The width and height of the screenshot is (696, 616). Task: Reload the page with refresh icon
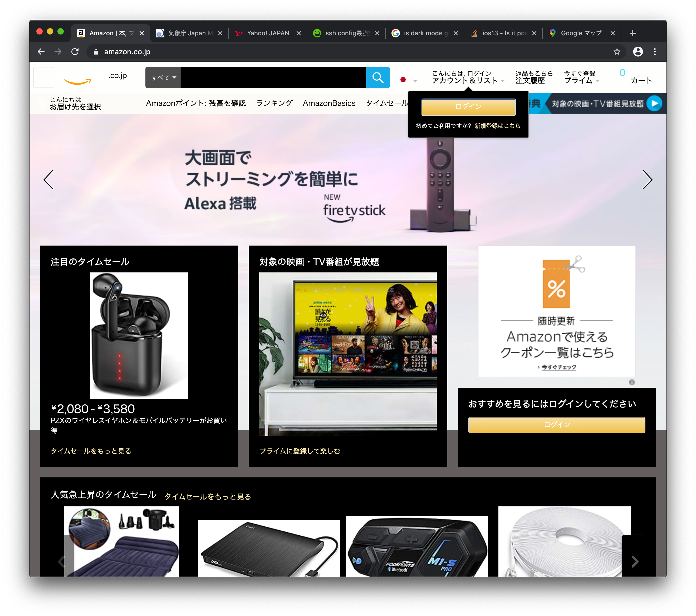coord(75,52)
